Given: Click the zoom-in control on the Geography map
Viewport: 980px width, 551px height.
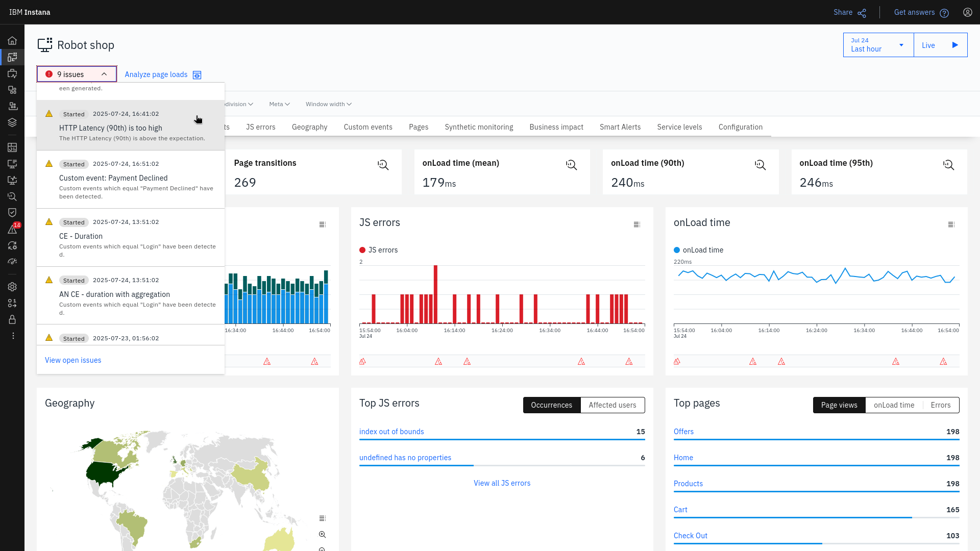Looking at the screenshot, I should [323, 534].
